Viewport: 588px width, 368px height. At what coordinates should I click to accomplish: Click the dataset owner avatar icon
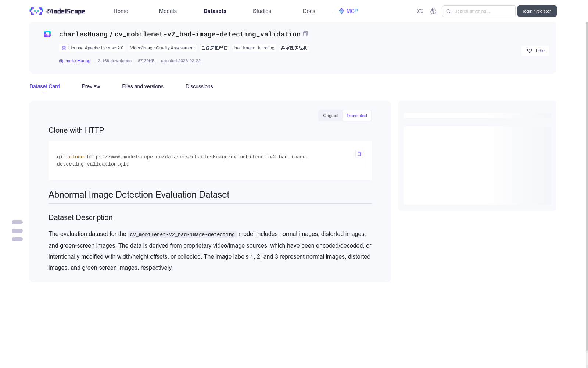point(47,34)
